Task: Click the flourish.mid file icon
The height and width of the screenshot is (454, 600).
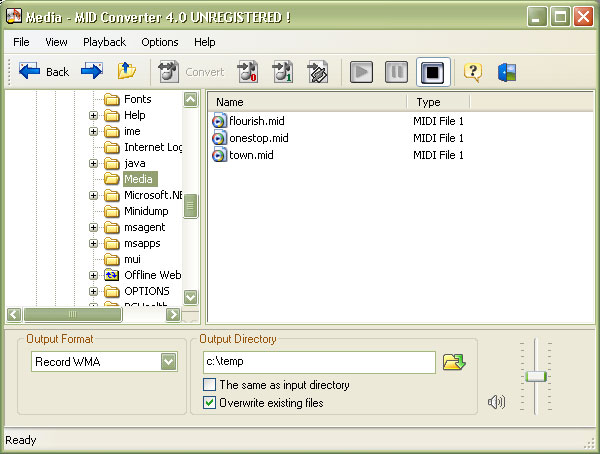Action: [218, 121]
